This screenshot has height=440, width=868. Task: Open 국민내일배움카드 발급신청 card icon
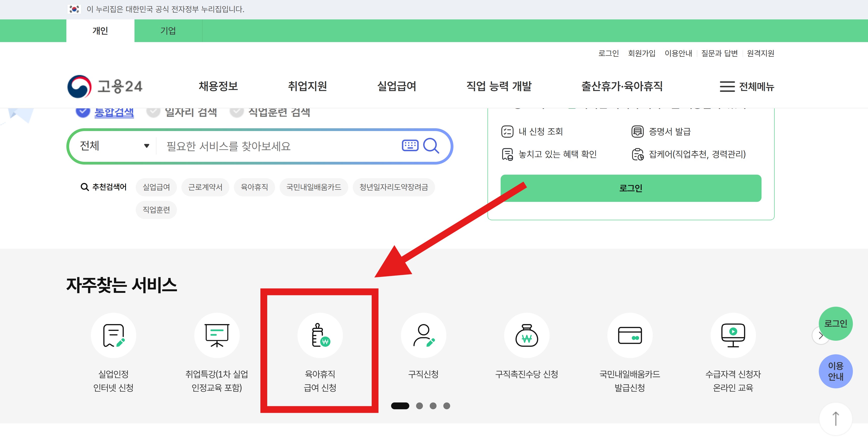click(630, 335)
